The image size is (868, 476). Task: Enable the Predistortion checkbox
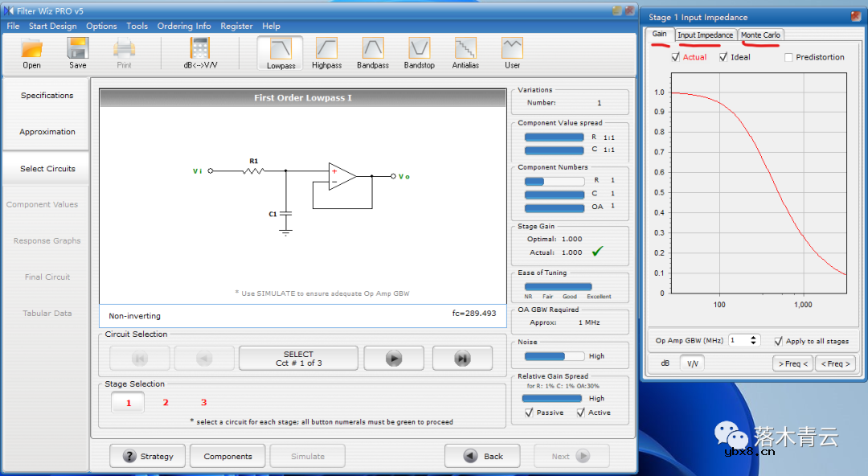(788, 57)
